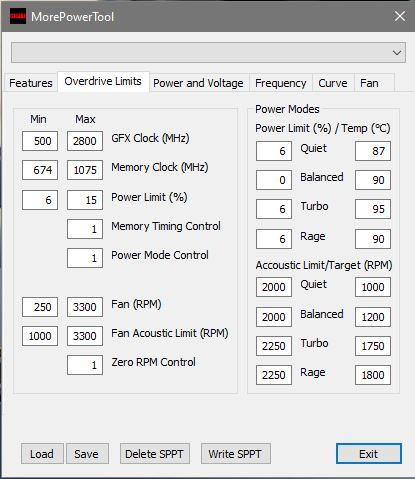Image resolution: width=415 pixels, height=479 pixels.
Task: Click the Memory Timing Control field
Action: point(85,229)
